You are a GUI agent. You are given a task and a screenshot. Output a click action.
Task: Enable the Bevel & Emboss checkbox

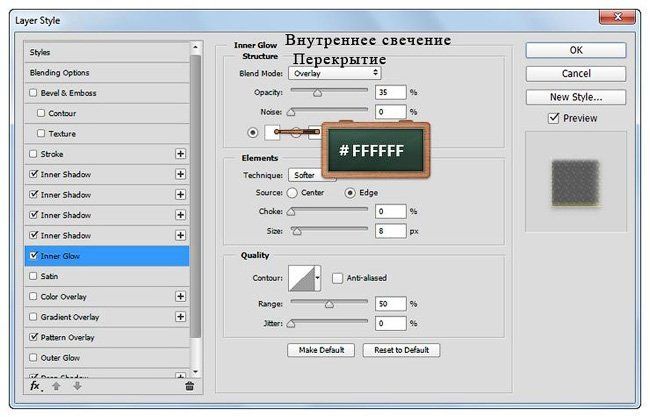[x=33, y=93]
